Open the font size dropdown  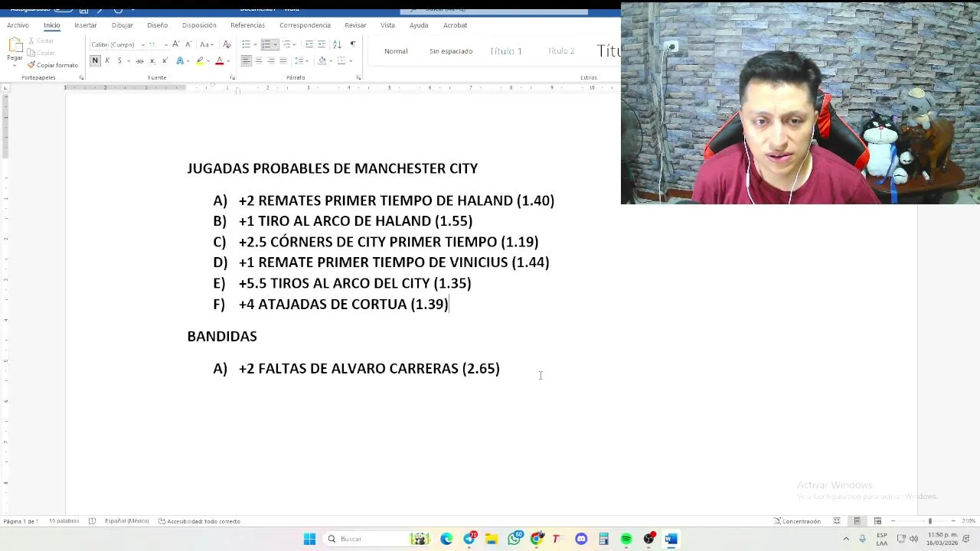pyautogui.click(x=165, y=44)
